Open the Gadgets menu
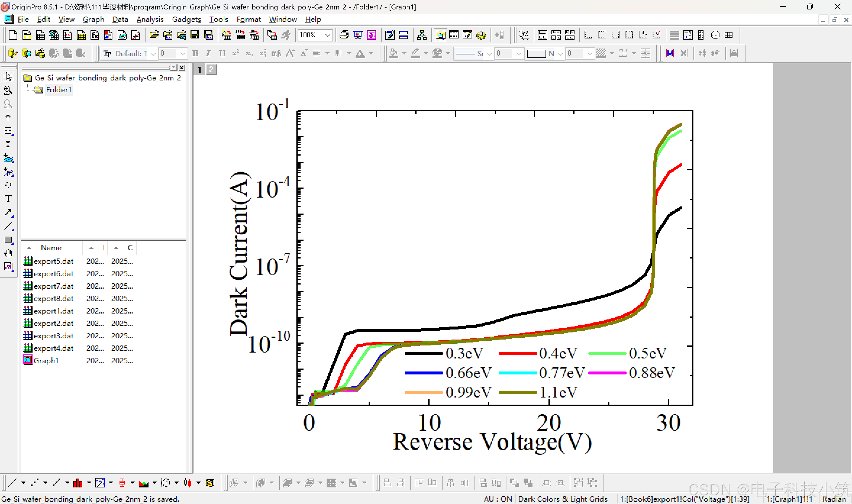This screenshot has height=504, width=852. 186,19
